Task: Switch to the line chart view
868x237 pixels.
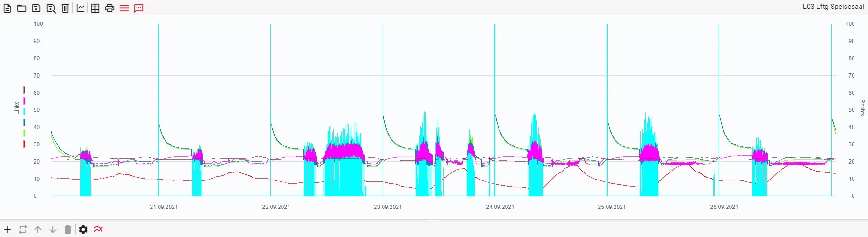Action: click(80, 8)
